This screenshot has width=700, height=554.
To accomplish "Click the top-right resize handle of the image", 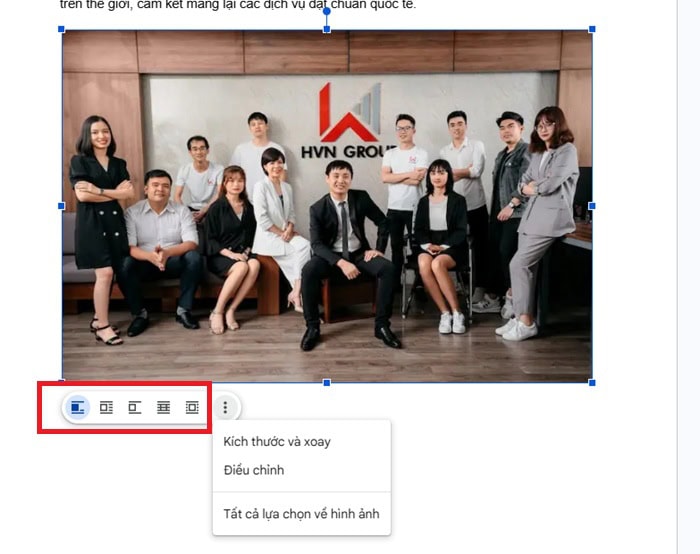I will pyautogui.click(x=592, y=29).
